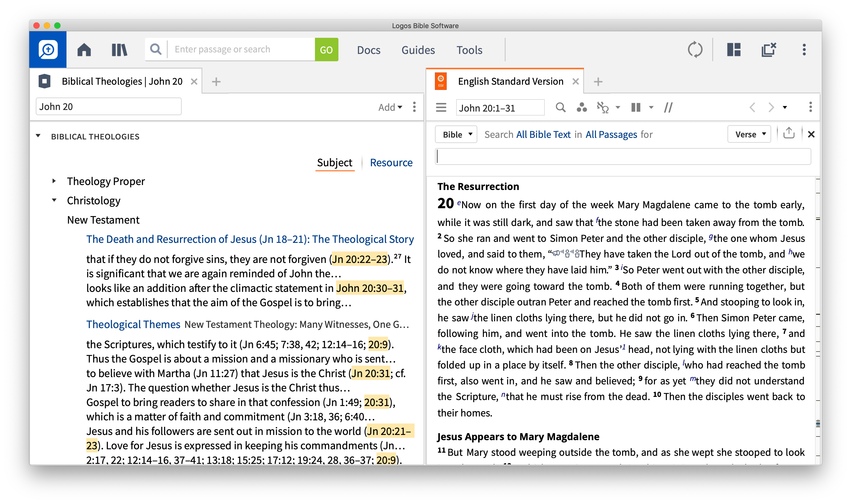Click the All Bible Text link
This screenshot has height=504, width=851.
(543, 134)
